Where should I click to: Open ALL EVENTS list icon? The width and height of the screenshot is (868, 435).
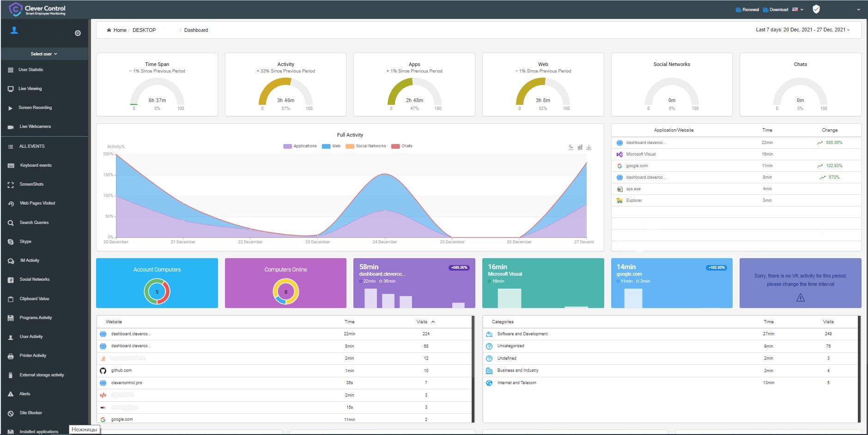(11, 147)
